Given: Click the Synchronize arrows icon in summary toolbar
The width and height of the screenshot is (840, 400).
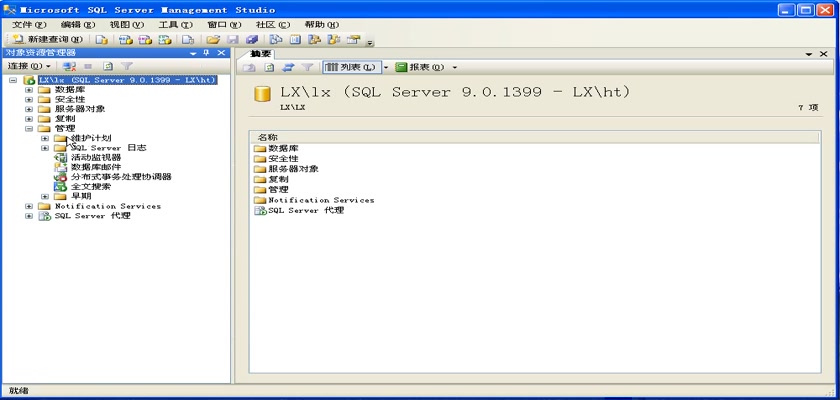Looking at the screenshot, I should click(x=288, y=67).
